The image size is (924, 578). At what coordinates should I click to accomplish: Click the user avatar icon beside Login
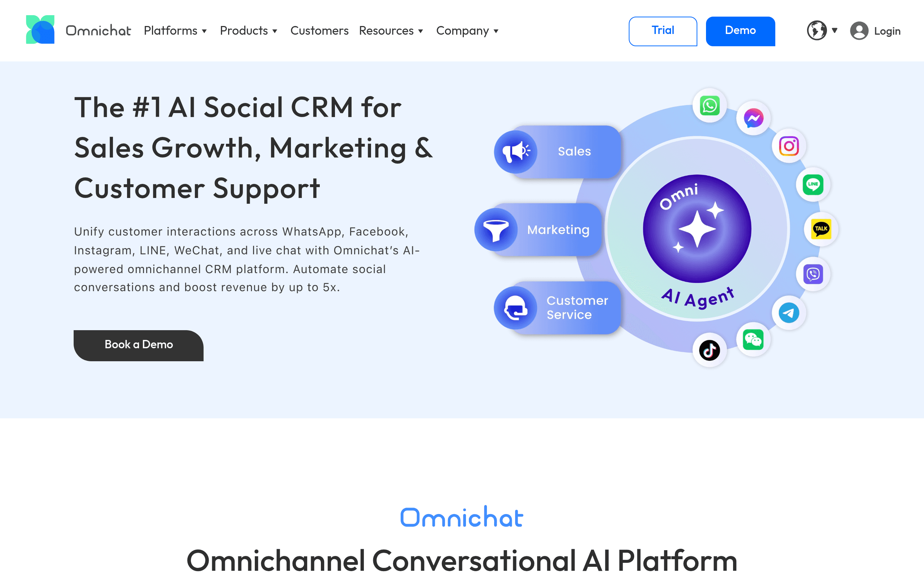[859, 31]
